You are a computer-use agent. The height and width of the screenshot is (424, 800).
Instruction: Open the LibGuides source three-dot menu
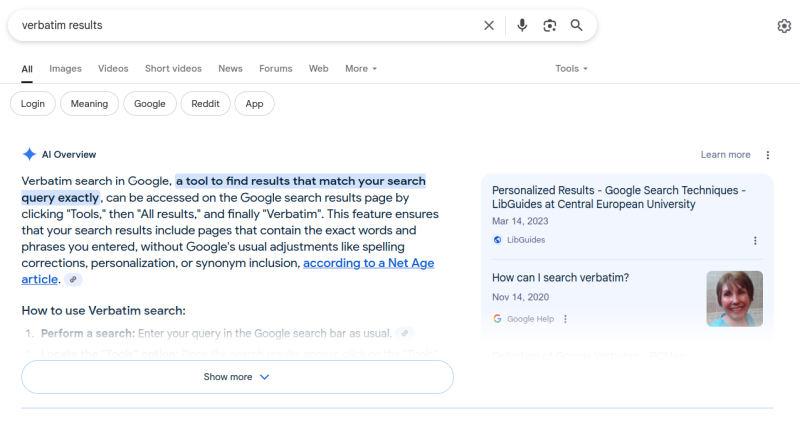tap(756, 241)
